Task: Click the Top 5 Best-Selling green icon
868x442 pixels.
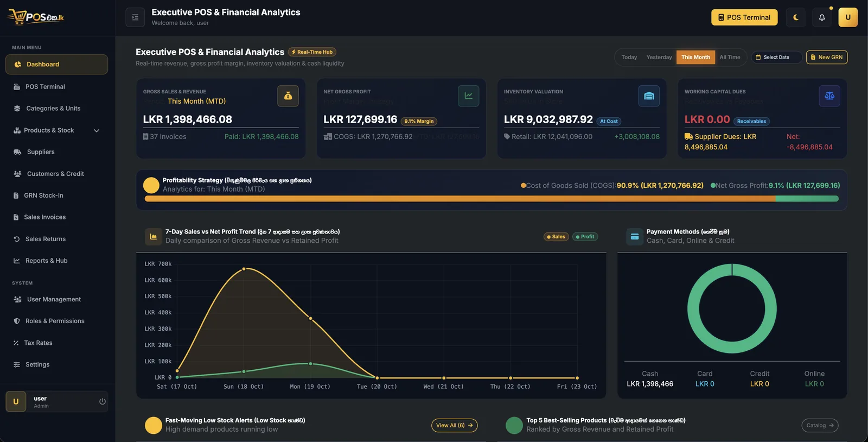Action: click(514, 425)
